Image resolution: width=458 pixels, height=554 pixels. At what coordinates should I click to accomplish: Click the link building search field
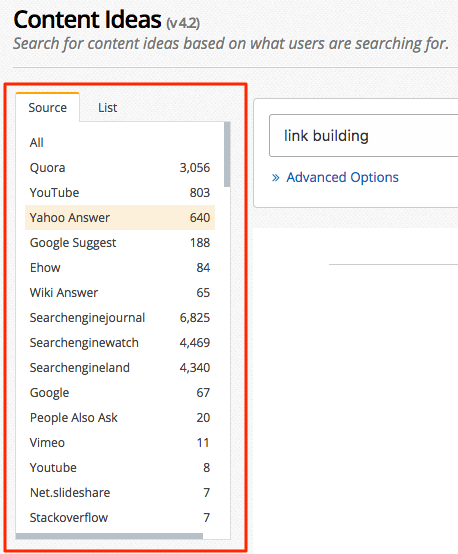(364, 136)
